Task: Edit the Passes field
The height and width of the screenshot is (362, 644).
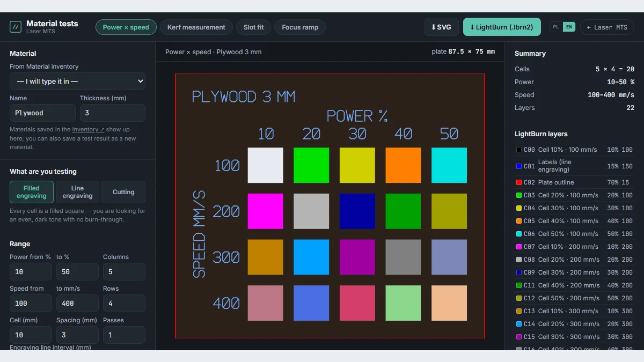Action: pyautogui.click(x=124, y=335)
